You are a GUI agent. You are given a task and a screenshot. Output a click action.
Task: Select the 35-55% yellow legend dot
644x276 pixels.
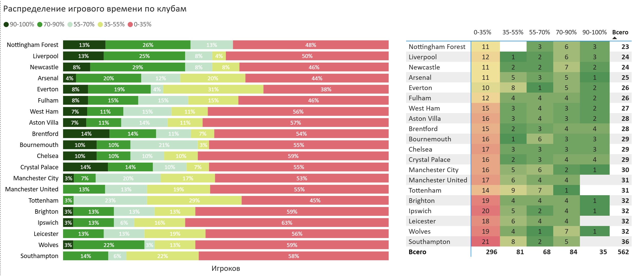click(100, 24)
